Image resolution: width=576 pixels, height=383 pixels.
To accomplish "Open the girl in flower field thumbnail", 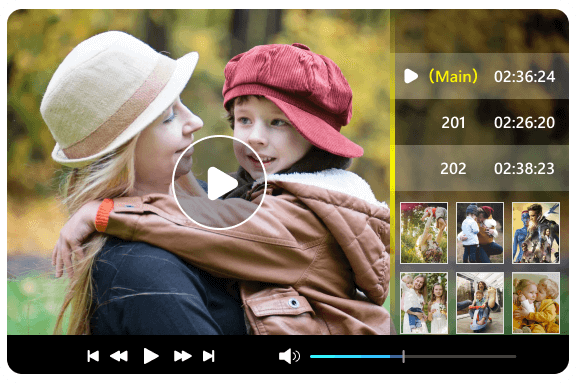I will click(424, 233).
